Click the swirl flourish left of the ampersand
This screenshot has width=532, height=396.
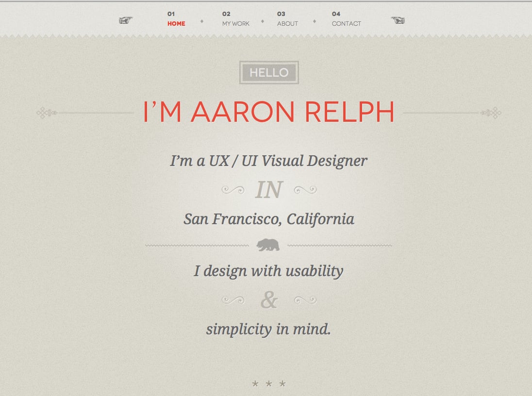coord(233,299)
